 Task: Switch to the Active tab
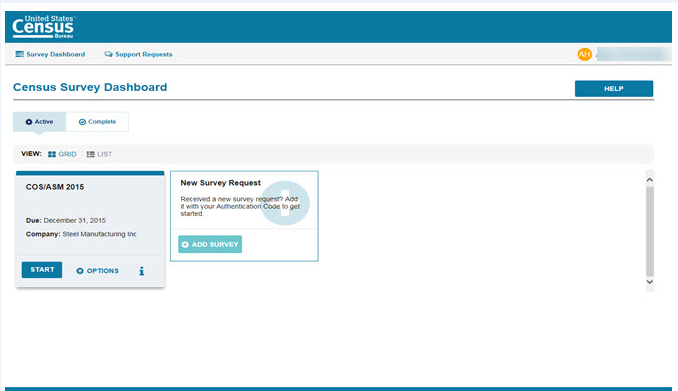pyautogui.click(x=39, y=122)
